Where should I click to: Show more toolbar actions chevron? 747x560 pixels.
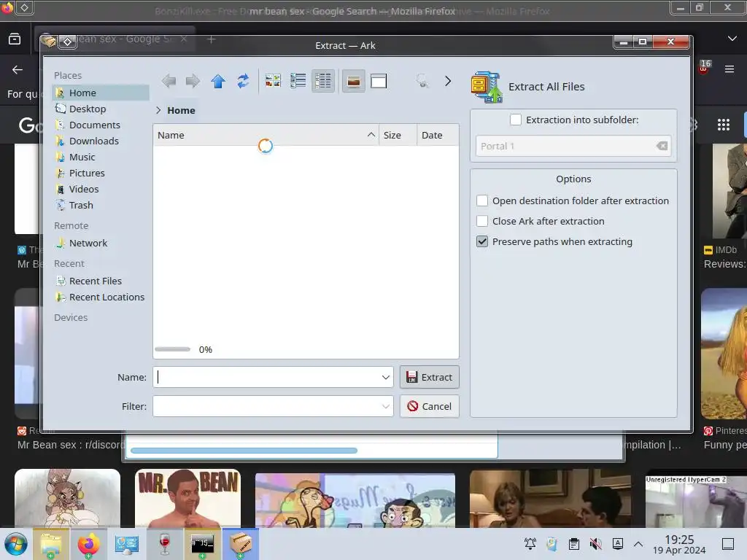pos(448,81)
